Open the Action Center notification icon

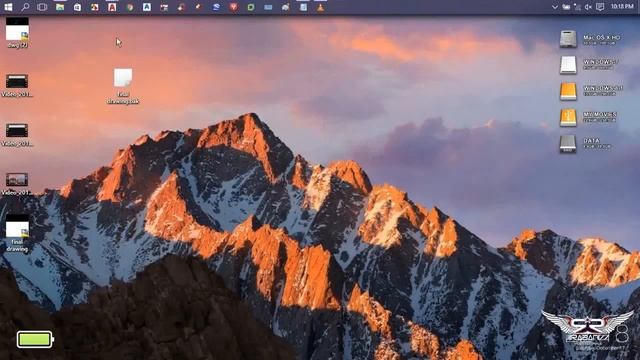point(600,7)
